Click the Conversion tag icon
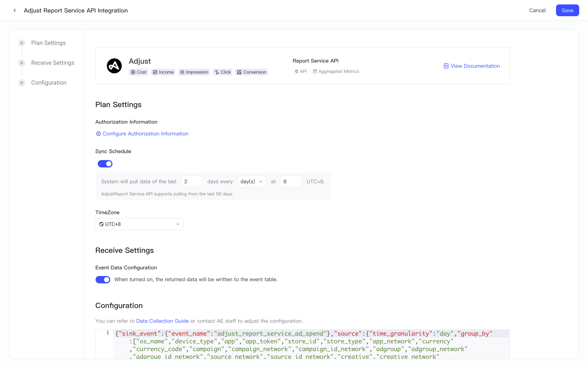Image resolution: width=588 pixels, height=368 pixels. coord(239,72)
